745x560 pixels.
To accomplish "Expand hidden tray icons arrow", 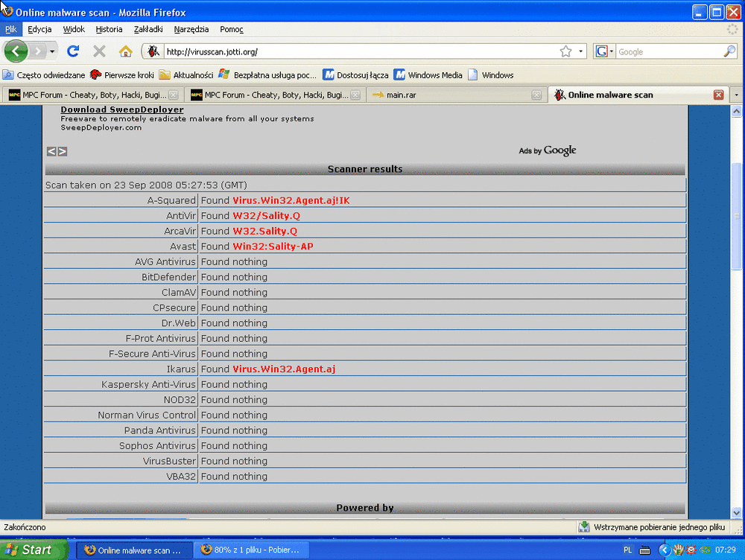I will (665, 550).
